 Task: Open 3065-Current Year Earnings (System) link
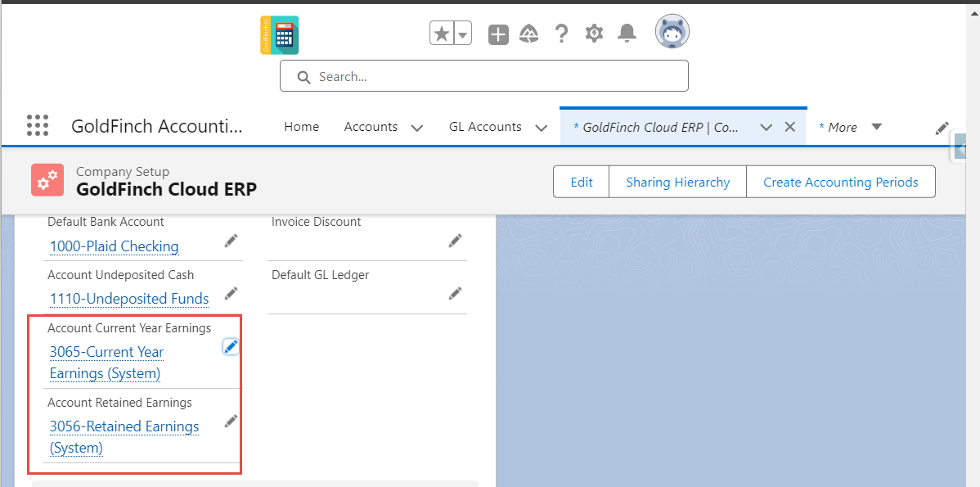106,363
